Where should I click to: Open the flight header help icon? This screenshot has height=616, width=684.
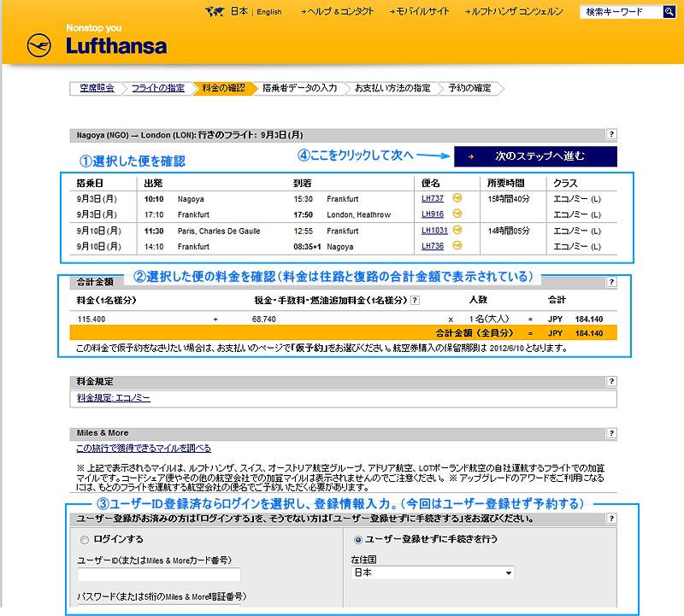click(x=611, y=134)
